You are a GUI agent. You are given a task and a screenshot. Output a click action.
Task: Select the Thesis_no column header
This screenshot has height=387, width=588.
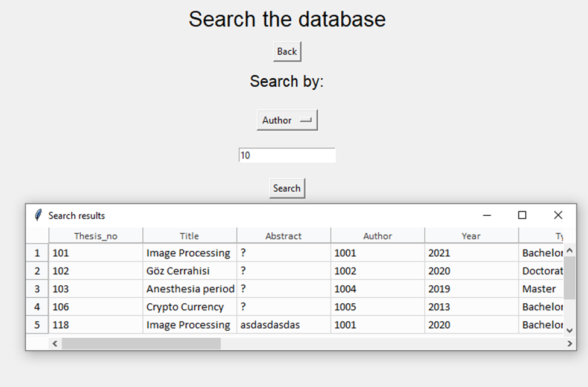(x=95, y=236)
